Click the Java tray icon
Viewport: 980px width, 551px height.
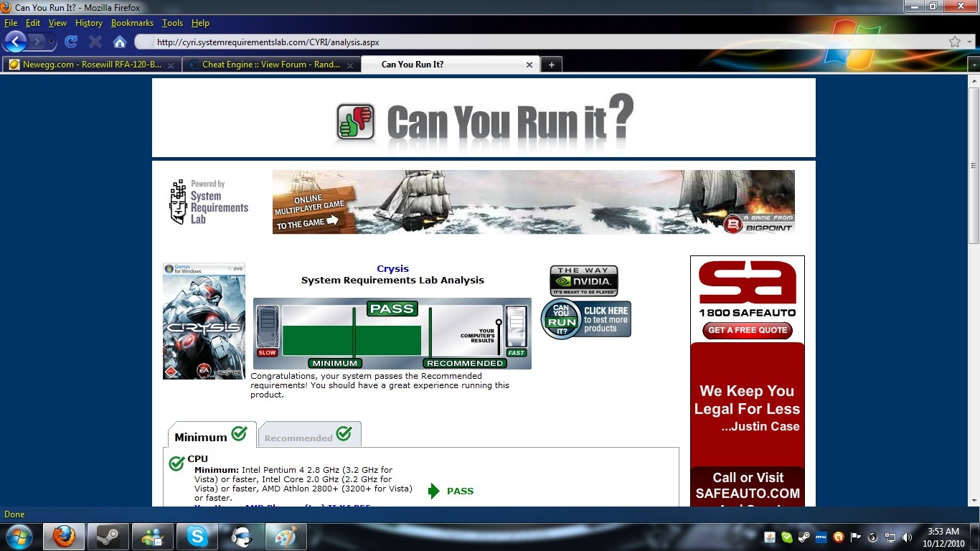(770, 537)
